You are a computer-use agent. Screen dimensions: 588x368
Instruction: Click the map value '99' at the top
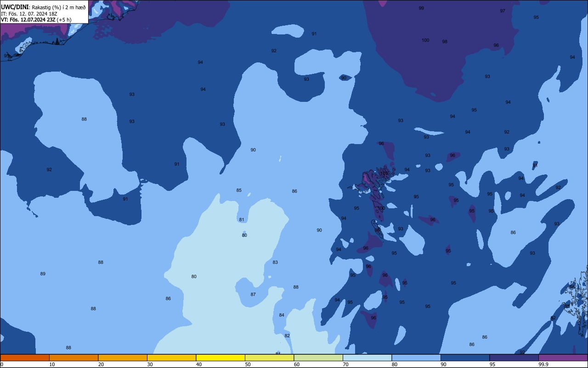(x=421, y=8)
